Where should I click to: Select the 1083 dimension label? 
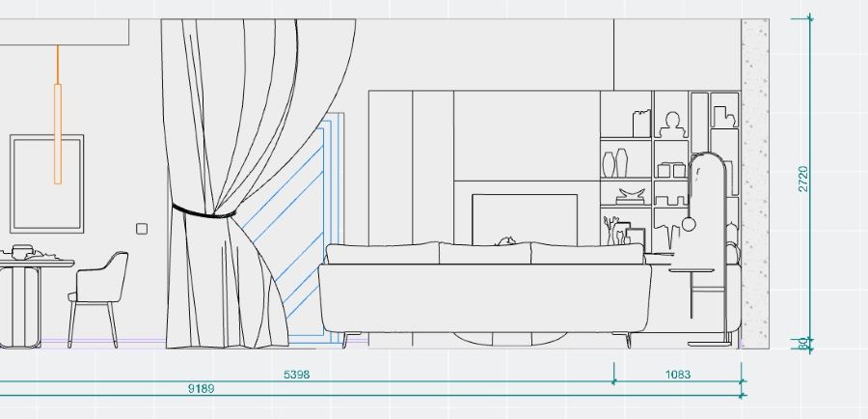(678, 375)
